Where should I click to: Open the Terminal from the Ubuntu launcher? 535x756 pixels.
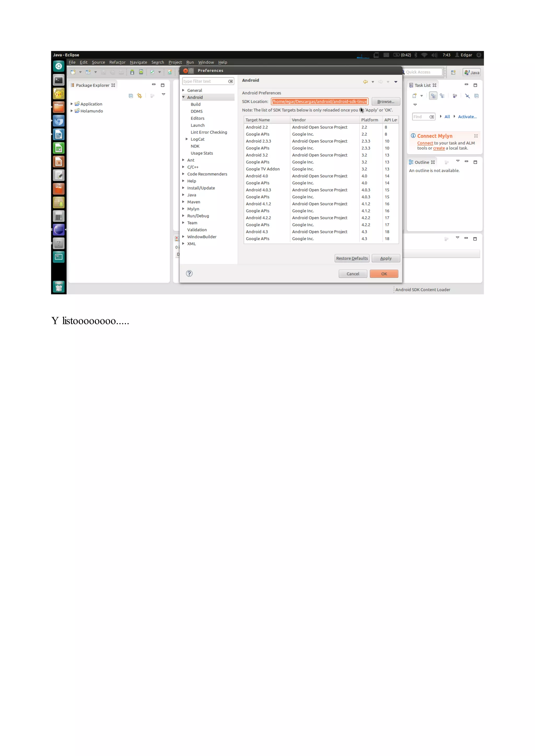[59, 80]
